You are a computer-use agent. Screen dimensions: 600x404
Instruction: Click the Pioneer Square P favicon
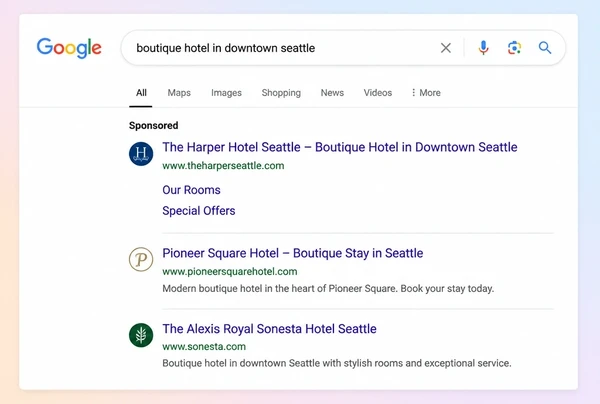[x=141, y=259]
